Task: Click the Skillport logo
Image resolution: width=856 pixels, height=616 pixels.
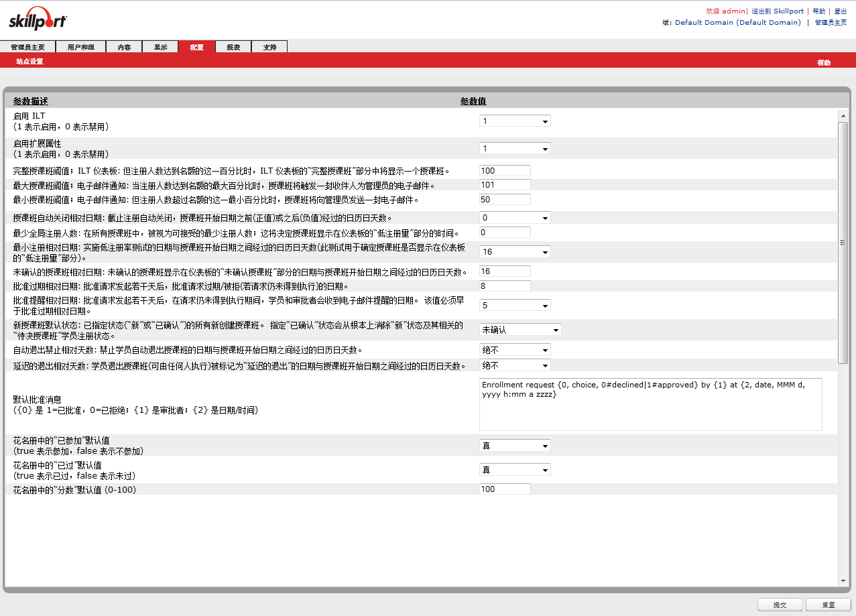Action: (38, 20)
